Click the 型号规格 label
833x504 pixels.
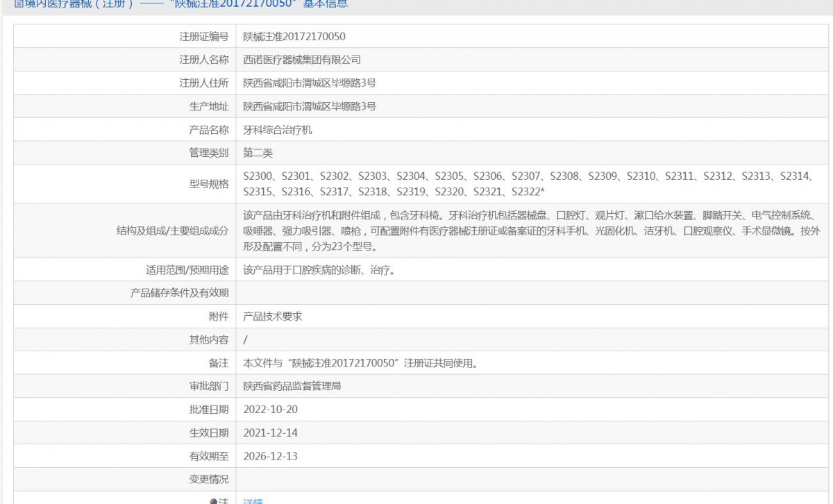click(208, 184)
